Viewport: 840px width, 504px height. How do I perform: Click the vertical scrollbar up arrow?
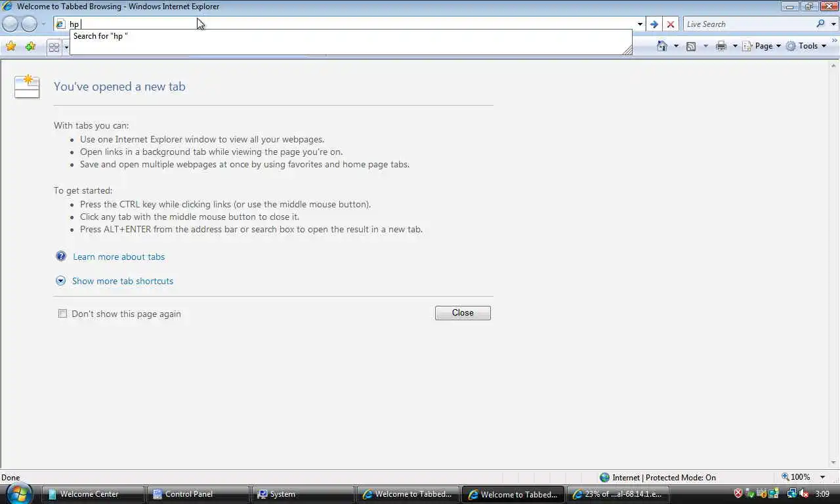(835, 65)
